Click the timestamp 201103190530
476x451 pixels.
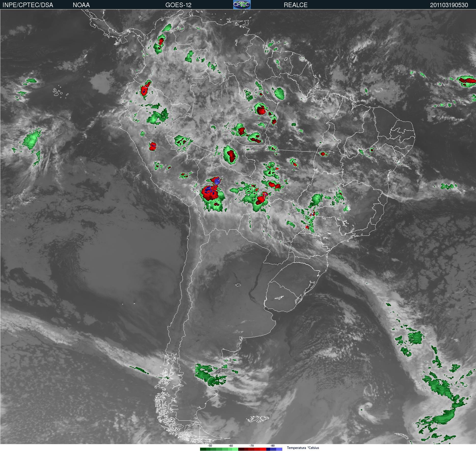449,5
